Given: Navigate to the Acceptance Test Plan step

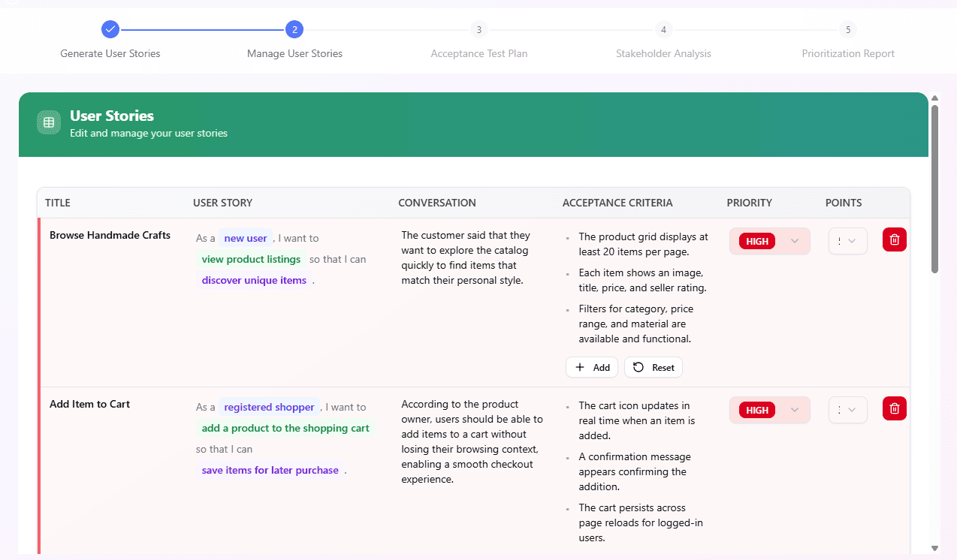Looking at the screenshot, I should (x=478, y=29).
